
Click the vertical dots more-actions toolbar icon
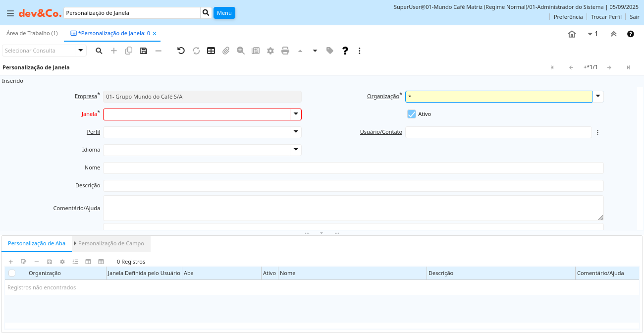pos(360,51)
